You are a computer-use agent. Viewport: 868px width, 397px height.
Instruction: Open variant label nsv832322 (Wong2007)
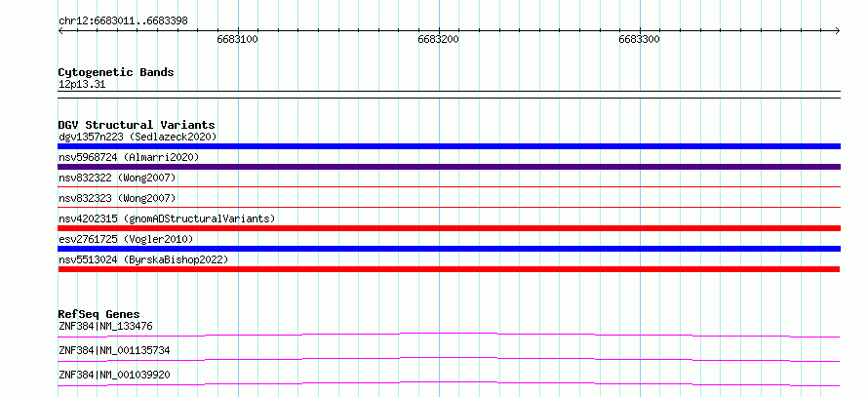coord(117,178)
